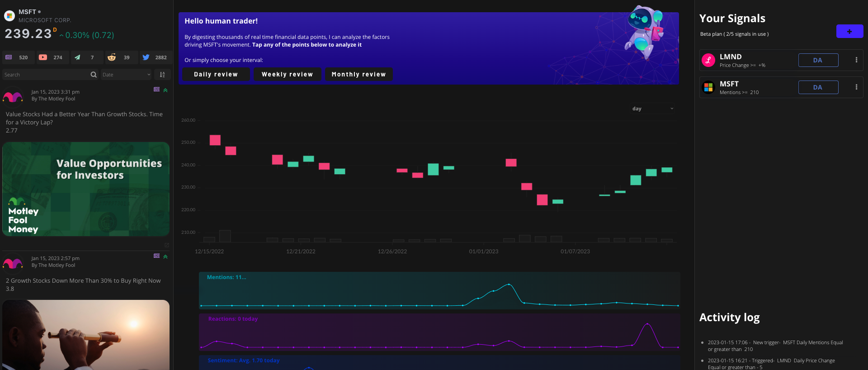Select the Daily review interval
Screen dimensions: 868x370
click(216, 74)
